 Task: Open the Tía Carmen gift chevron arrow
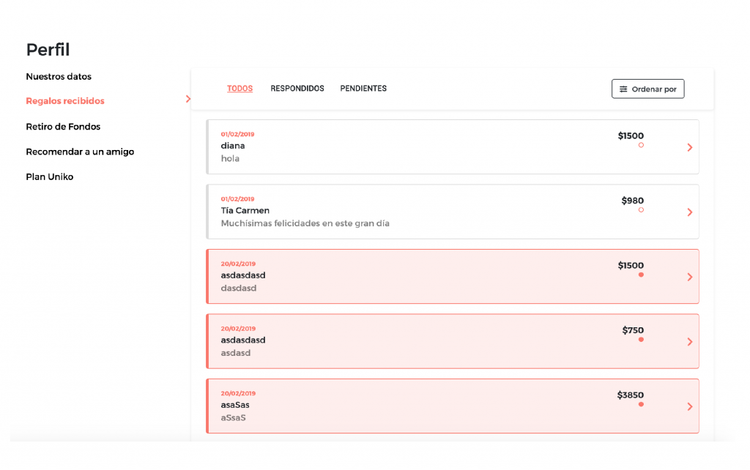click(690, 212)
